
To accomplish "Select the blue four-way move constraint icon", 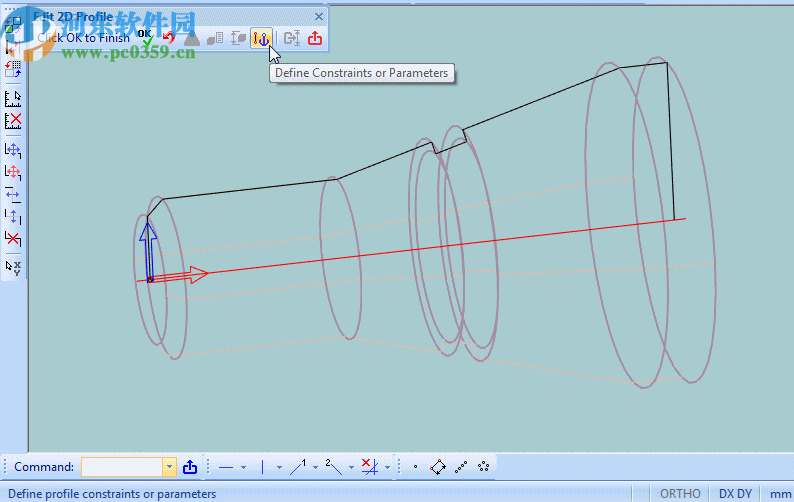I will (x=13, y=150).
